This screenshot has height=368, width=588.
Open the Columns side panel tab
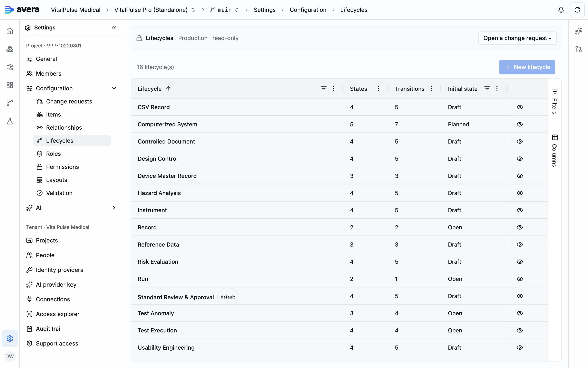pyautogui.click(x=555, y=151)
